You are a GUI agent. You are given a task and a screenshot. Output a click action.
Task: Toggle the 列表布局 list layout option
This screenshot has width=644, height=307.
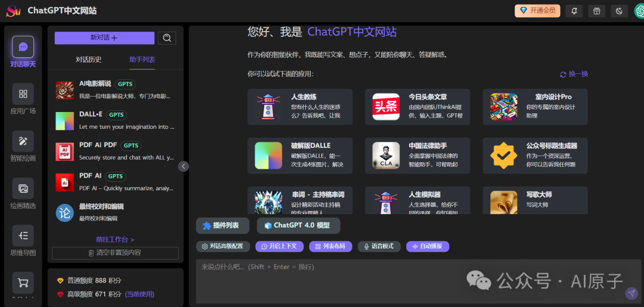pos(330,246)
